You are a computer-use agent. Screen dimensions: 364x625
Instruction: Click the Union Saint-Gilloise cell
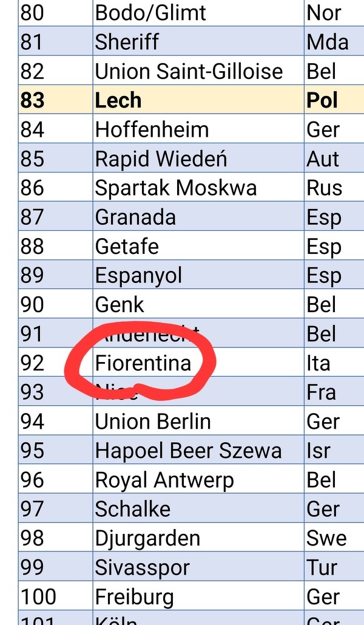coord(189,72)
